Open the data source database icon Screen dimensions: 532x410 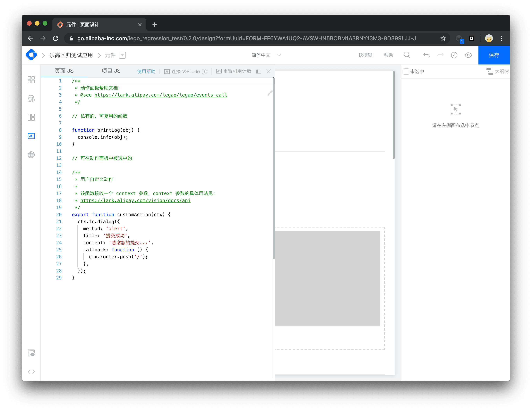31,99
